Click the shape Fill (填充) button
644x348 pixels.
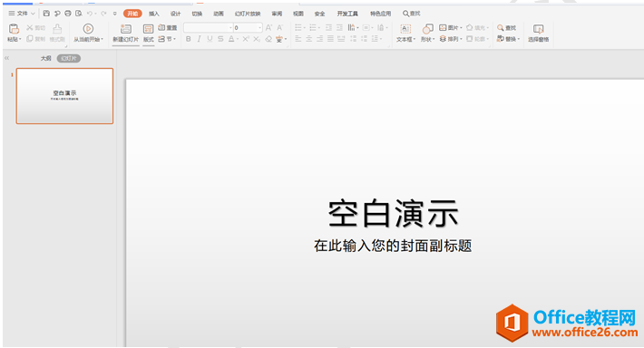tap(477, 28)
